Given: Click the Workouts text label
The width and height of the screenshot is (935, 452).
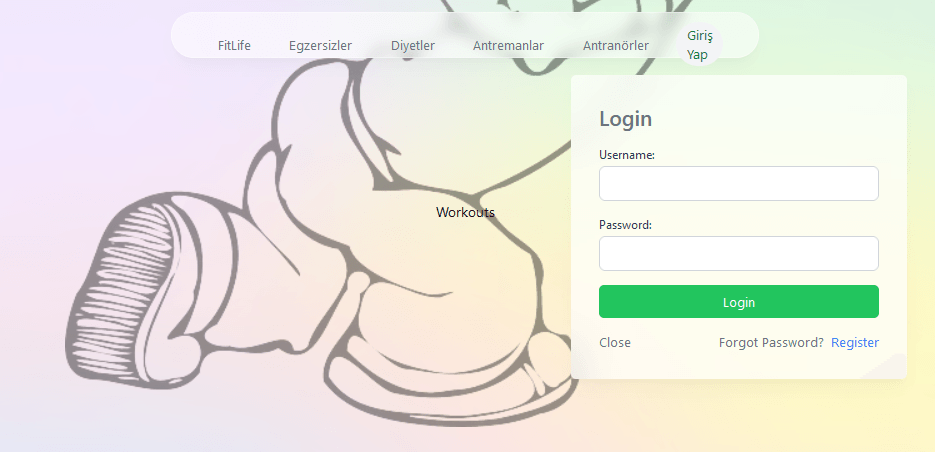Looking at the screenshot, I should tap(465, 212).
